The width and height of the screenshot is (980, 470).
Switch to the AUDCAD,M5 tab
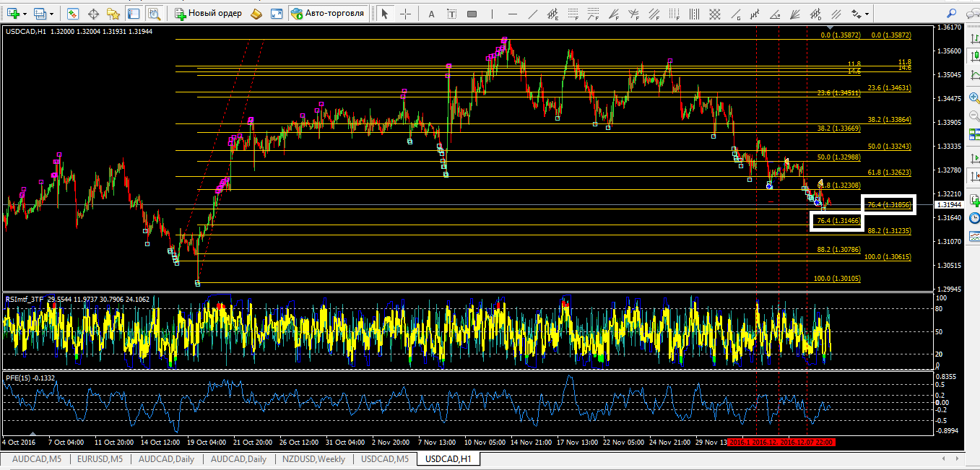pyautogui.click(x=37, y=459)
